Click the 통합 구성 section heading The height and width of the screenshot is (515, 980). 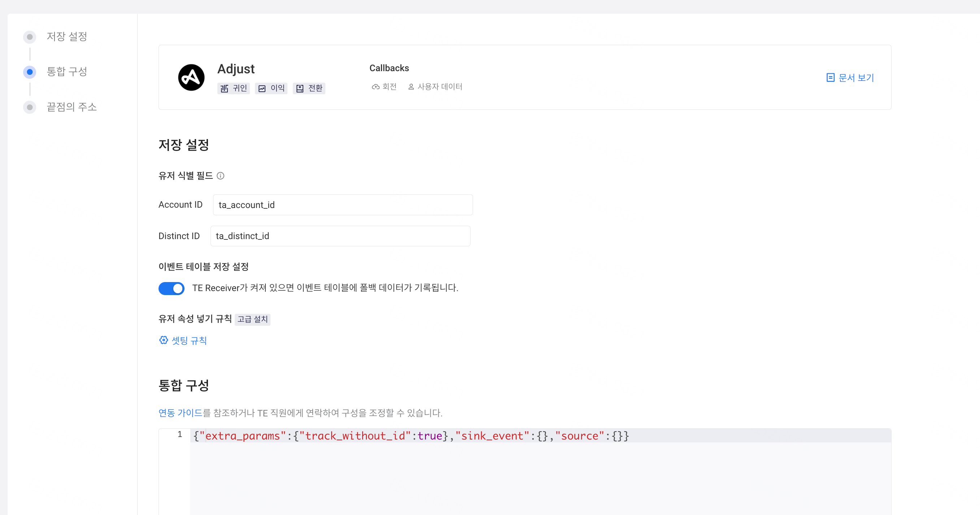[x=184, y=386]
